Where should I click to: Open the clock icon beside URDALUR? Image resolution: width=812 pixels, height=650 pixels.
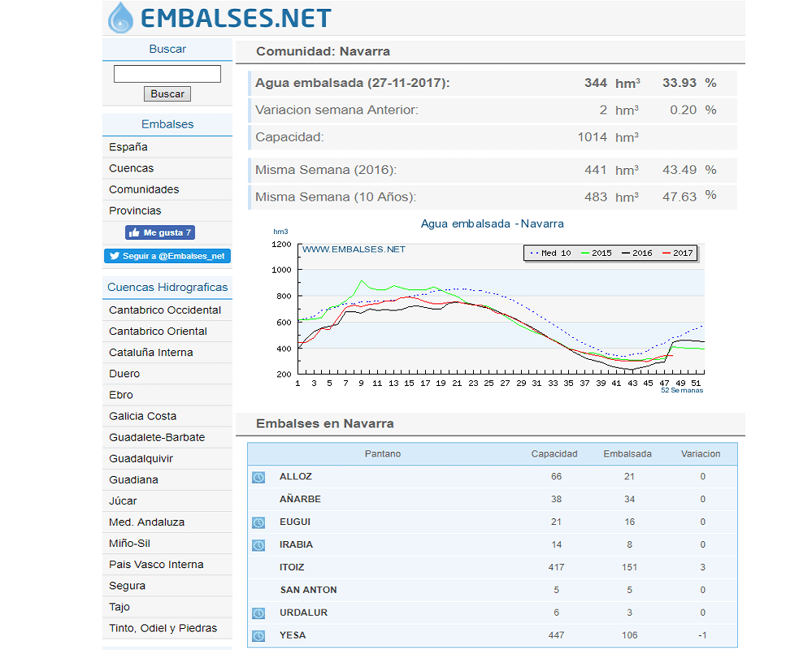tap(258, 613)
